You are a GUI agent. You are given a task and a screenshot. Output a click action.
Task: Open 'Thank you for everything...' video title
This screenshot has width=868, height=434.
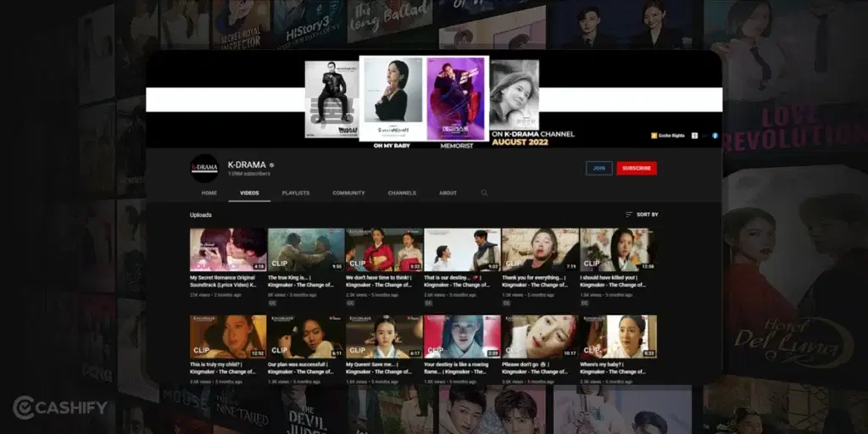point(536,281)
